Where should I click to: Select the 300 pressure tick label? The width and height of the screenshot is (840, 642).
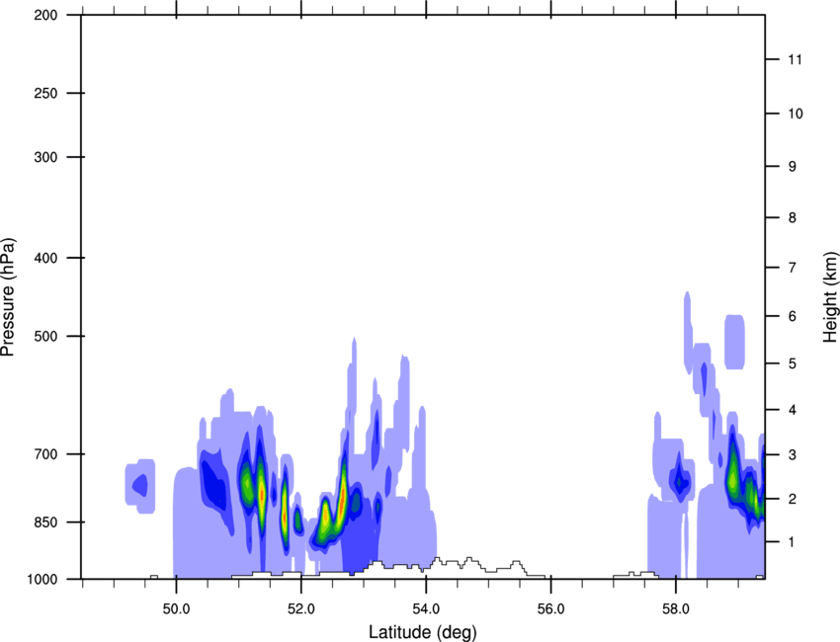tap(45, 157)
